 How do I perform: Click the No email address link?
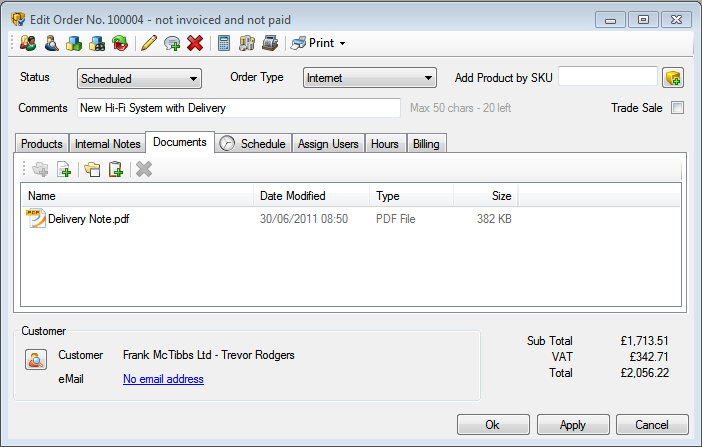coord(163,379)
